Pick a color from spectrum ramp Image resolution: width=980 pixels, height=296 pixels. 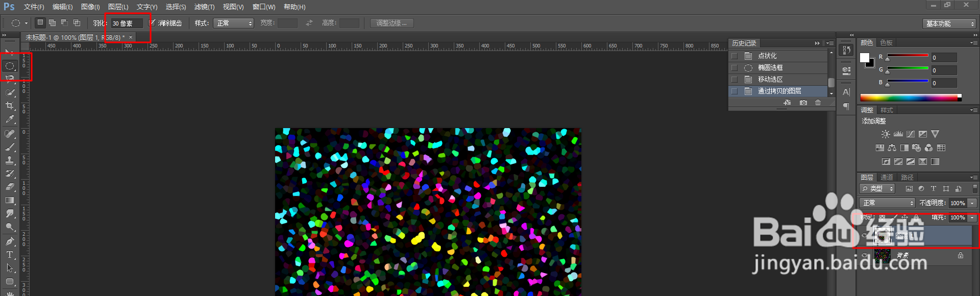911,98
